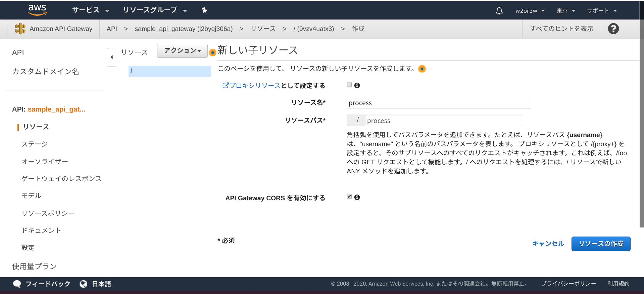Open the リソースグループ dropdown
Screen dimensions: 644x294
(x=155, y=10)
